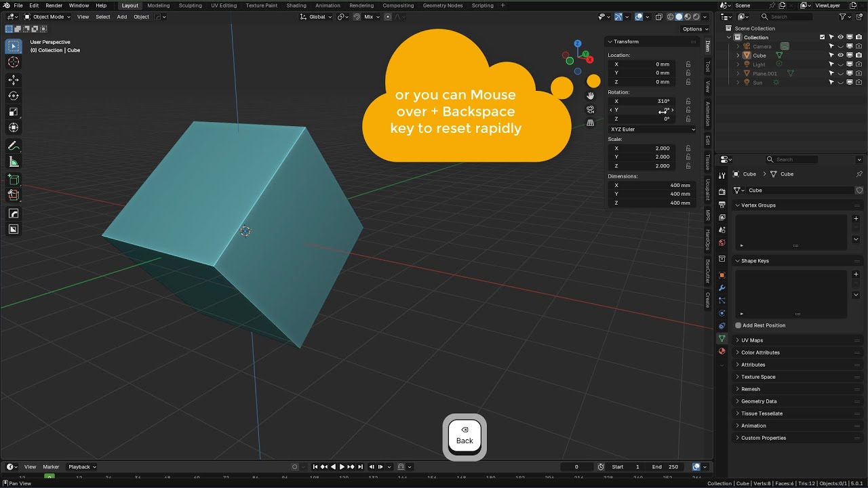Open the Render properties tab icon
Image resolution: width=868 pixels, height=488 pixels.
(x=722, y=192)
